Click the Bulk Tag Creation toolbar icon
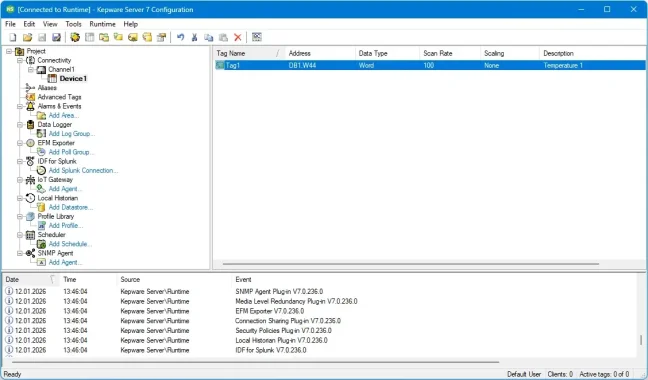 [133, 38]
